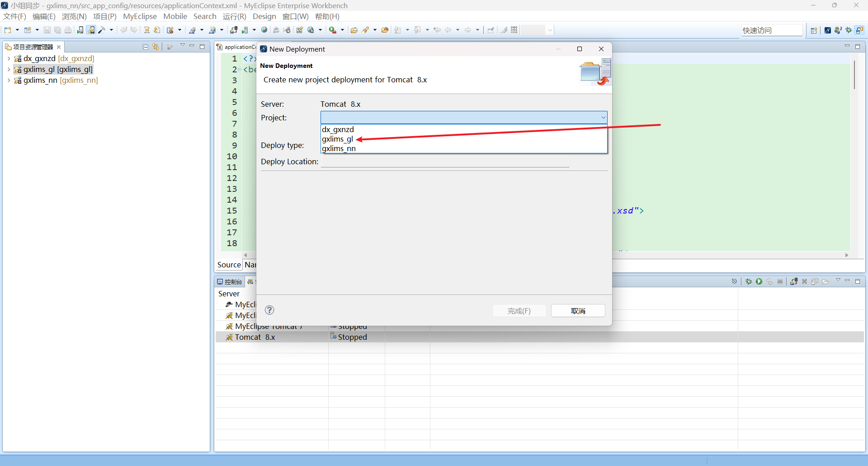Click the editor horizontal scrollbar right arrow
The height and width of the screenshot is (466, 868).
click(x=847, y=255)
